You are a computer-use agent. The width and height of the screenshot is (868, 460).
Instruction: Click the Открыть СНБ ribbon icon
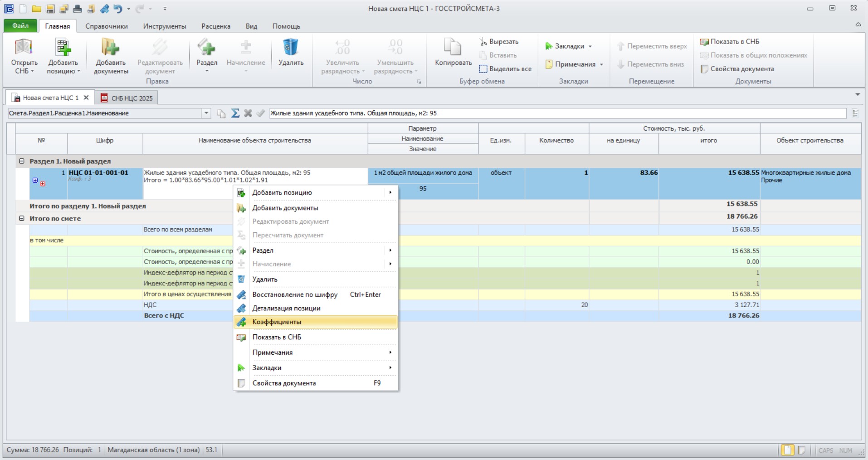coord(24,47)
